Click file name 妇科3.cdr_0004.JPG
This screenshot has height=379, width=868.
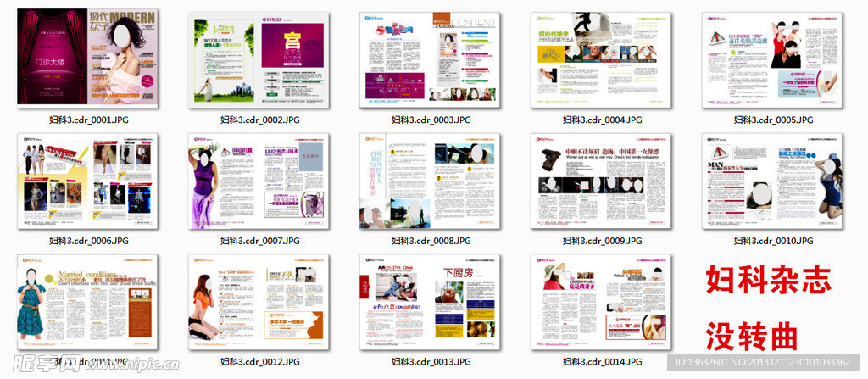[603, 120]
